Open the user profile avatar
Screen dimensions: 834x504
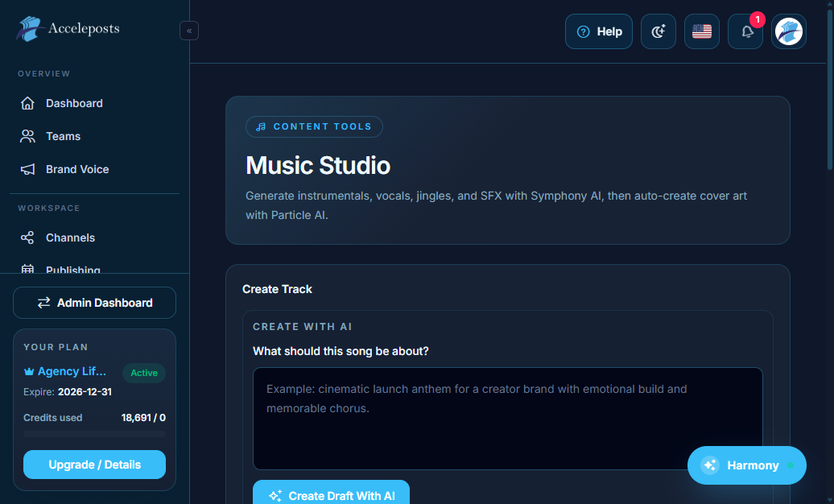[x=789, y=31]
